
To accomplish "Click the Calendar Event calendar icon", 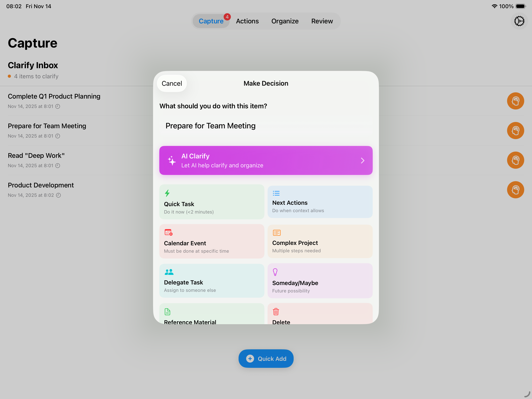I will point(168,232).
